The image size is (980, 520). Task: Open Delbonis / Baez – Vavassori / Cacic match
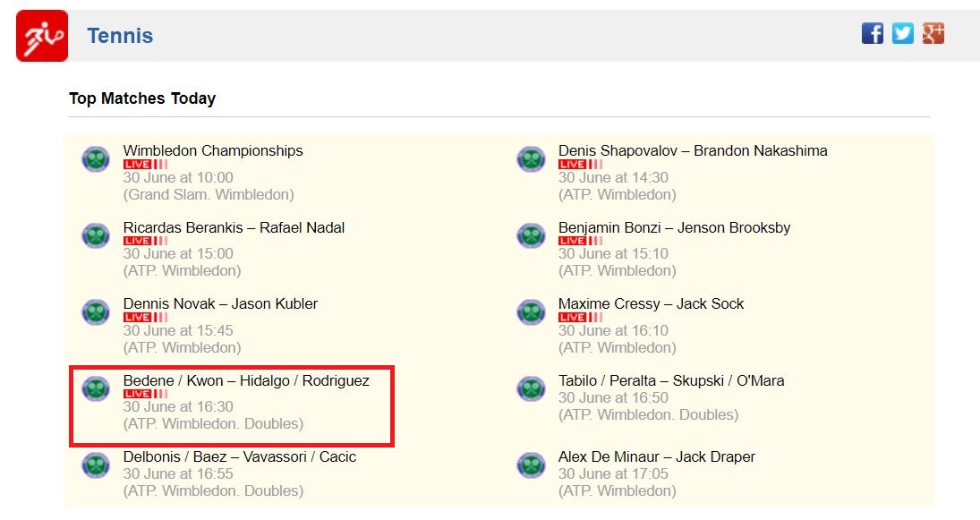pos(239,456)
